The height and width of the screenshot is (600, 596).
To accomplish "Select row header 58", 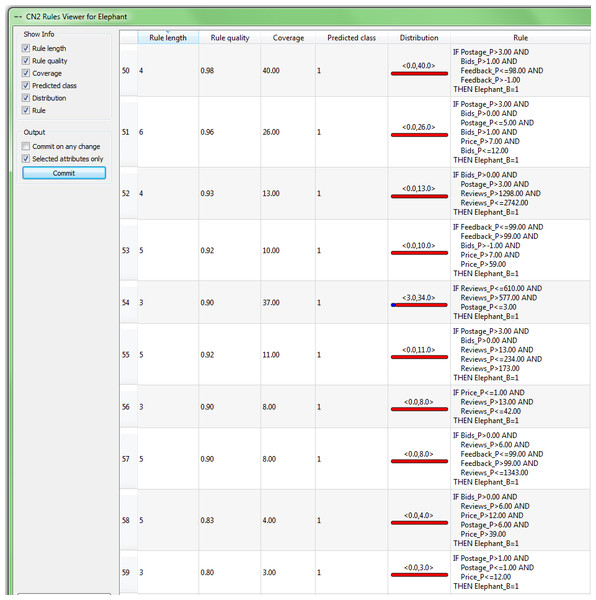I will click(129, 520).
